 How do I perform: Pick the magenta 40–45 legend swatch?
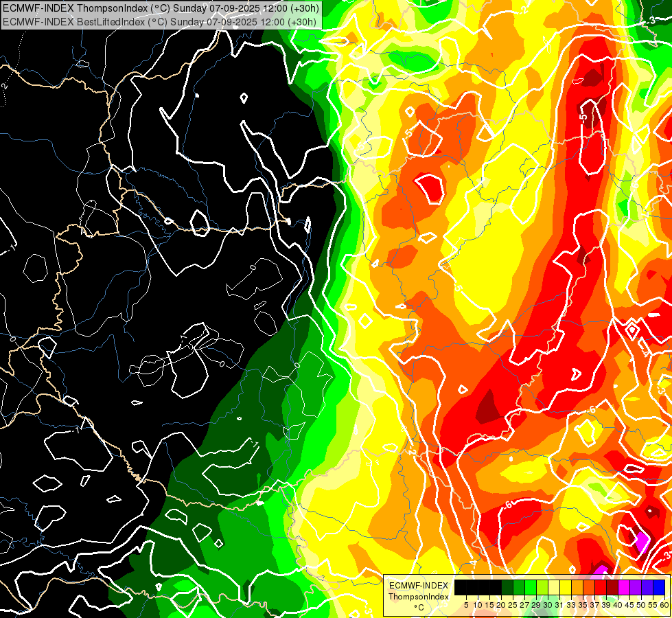tap(624, 587)
